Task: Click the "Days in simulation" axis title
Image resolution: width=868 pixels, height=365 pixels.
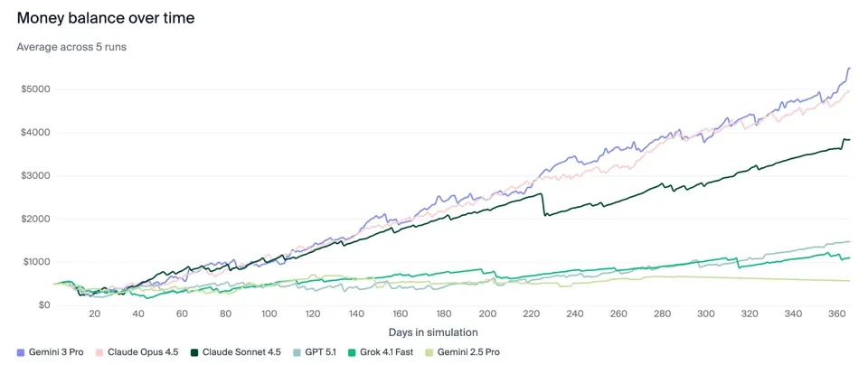Action: click(434, 332)
